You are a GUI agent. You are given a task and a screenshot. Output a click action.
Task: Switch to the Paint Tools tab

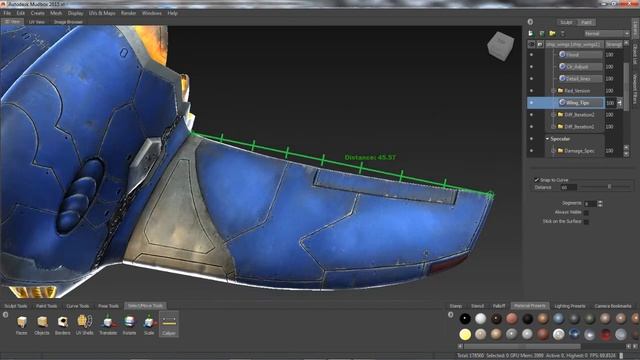tap(47, 306)
